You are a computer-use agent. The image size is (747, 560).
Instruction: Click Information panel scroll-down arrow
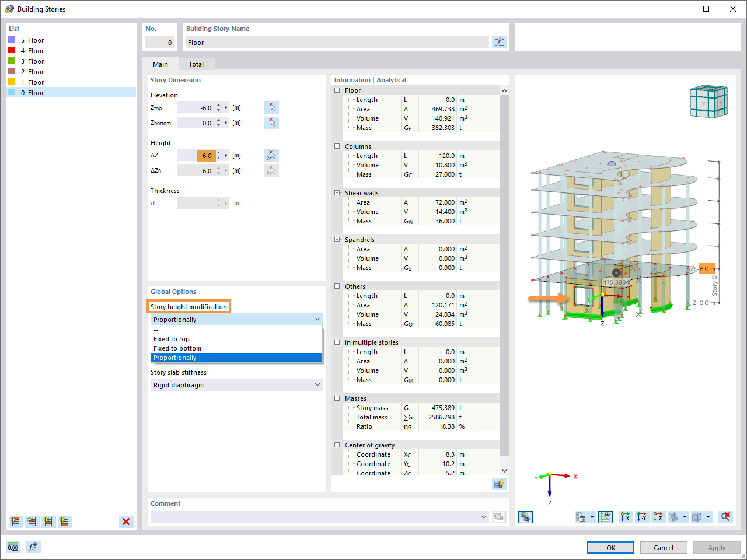coord(505,471)
